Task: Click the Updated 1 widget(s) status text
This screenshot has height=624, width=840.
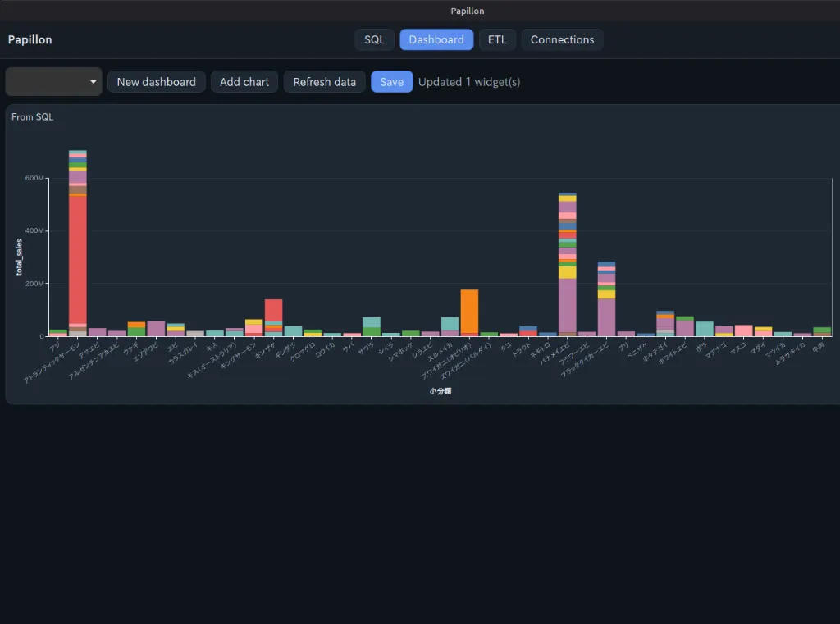Action: [x=469, y=82]
